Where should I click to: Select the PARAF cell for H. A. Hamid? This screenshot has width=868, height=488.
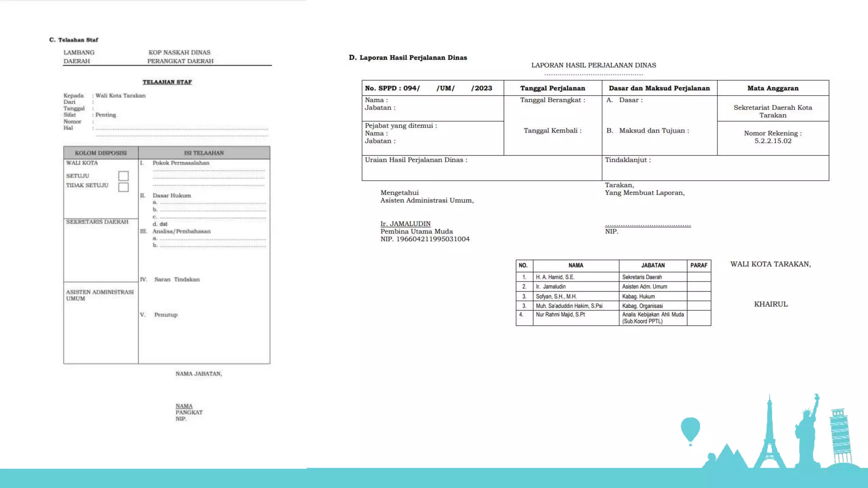(699, 277)
